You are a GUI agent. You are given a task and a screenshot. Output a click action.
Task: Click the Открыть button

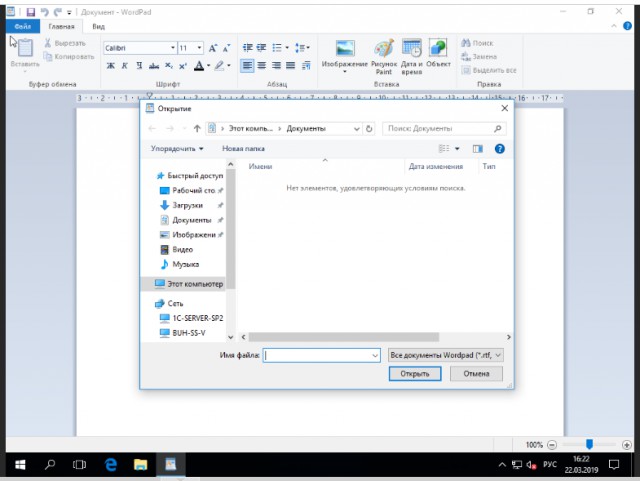415,374
